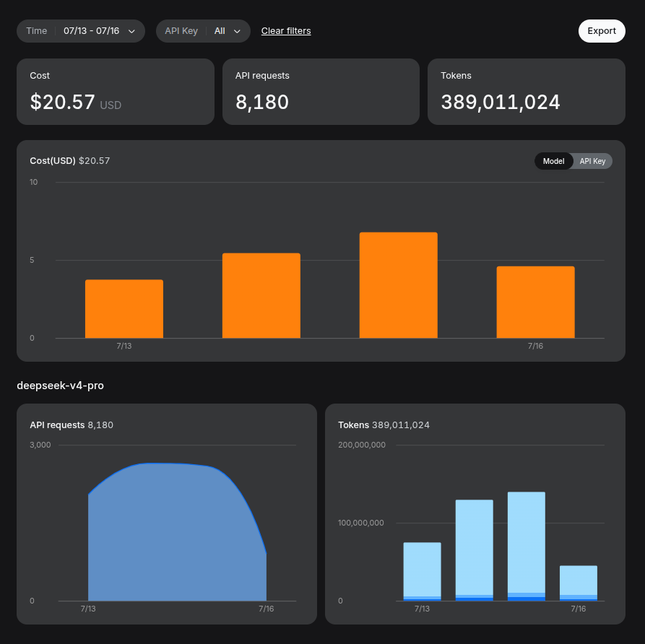
Task: Click the chevron arrow in API Key filter
Action: 237,31
